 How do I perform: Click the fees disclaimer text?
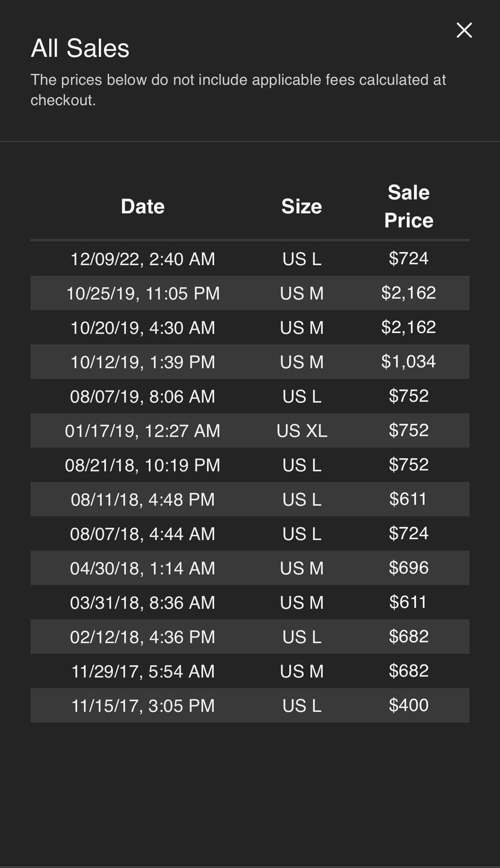[x=238, y=90]
